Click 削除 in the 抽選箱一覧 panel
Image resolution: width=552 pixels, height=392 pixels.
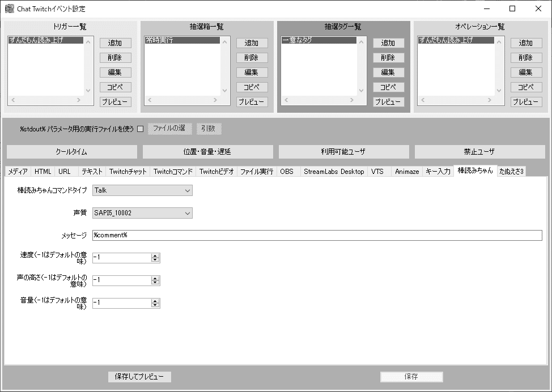coord(252,57)
